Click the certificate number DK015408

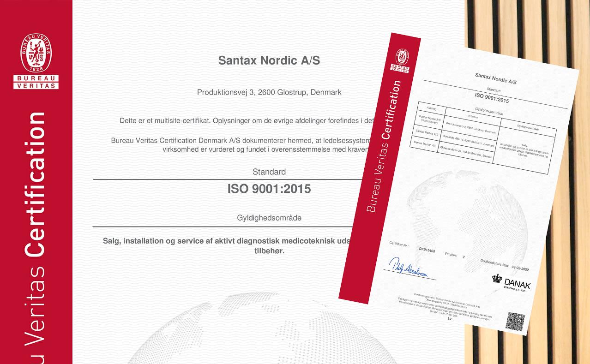427,249
